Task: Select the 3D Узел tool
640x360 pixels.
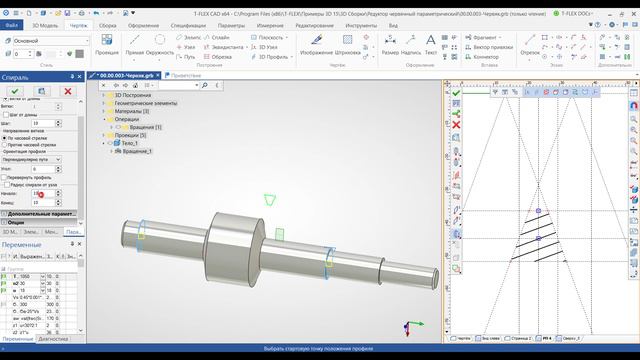Action: point(264,47)
